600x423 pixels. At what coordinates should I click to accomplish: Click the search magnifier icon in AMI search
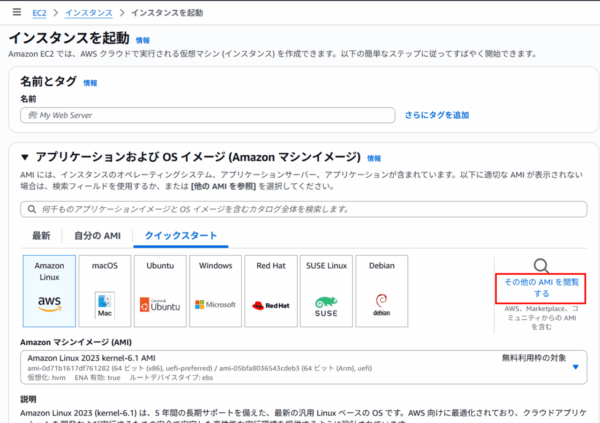[x=32, y=209]
